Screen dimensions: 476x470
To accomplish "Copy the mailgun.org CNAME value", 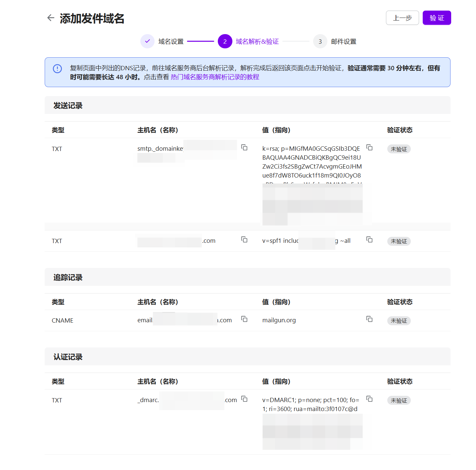I will pos(369,319).
